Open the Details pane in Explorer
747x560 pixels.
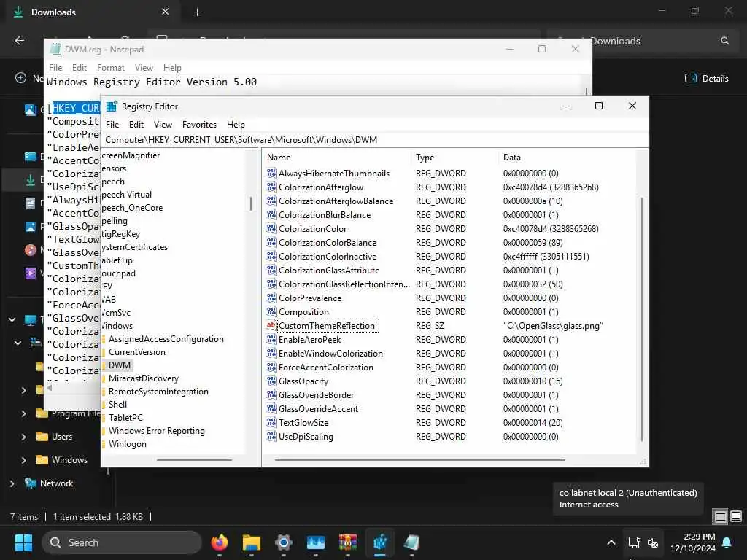[706, 79]
